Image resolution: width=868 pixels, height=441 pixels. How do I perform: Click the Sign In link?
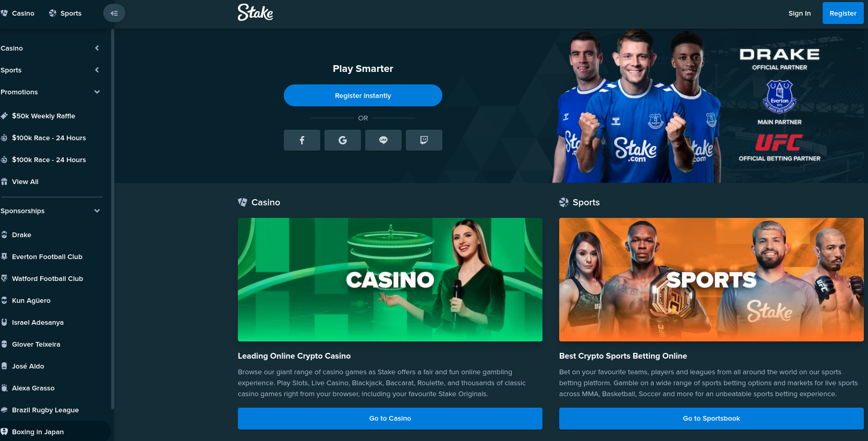800,13
